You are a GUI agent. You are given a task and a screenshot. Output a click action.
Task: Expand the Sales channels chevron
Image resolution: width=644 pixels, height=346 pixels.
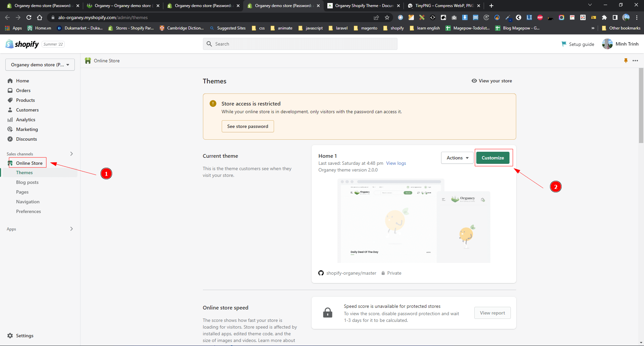(x=71, y=154)
